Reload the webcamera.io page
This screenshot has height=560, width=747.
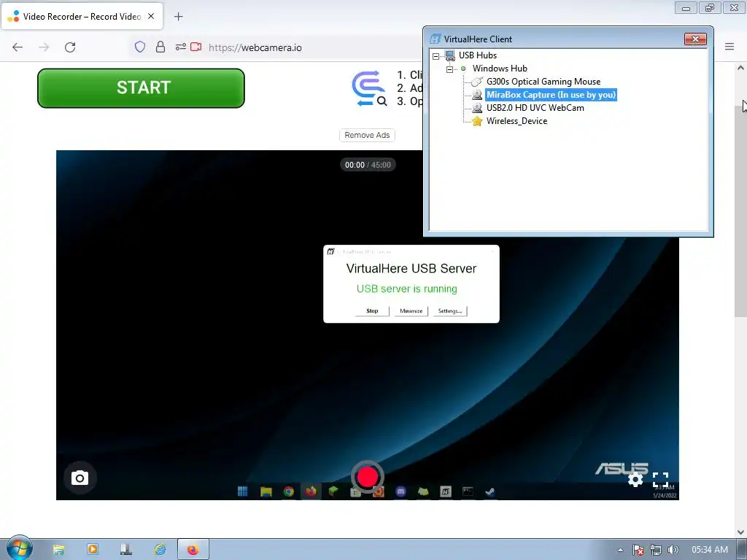point(70,47)
